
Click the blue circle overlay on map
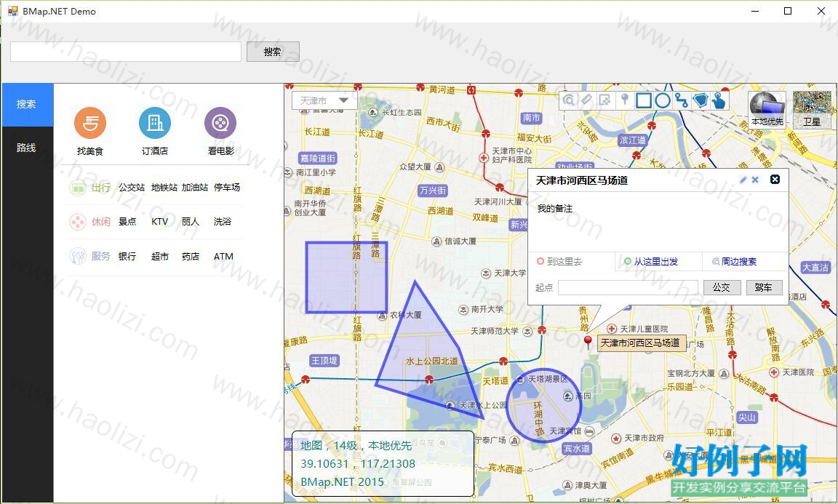tap(543, 406)
